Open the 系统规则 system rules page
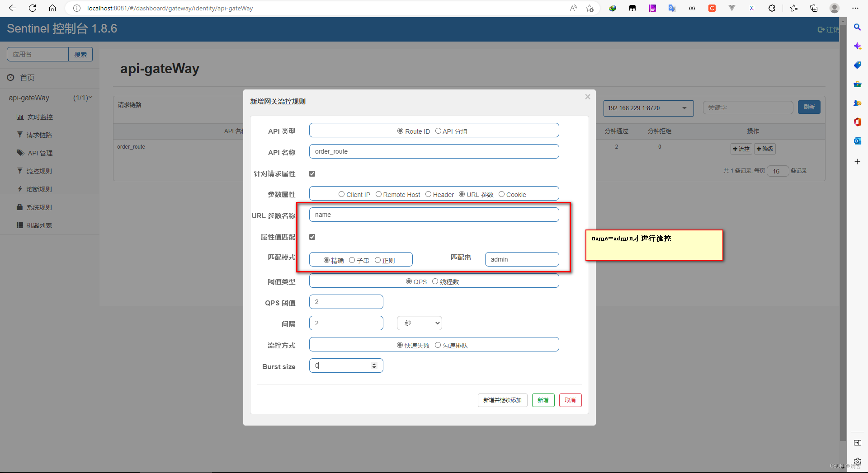 click(x=39, y=207)
